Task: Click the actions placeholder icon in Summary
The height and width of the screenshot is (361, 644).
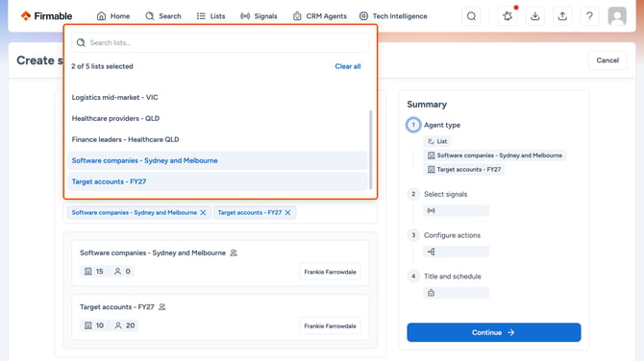Action: tap(431, 252)
